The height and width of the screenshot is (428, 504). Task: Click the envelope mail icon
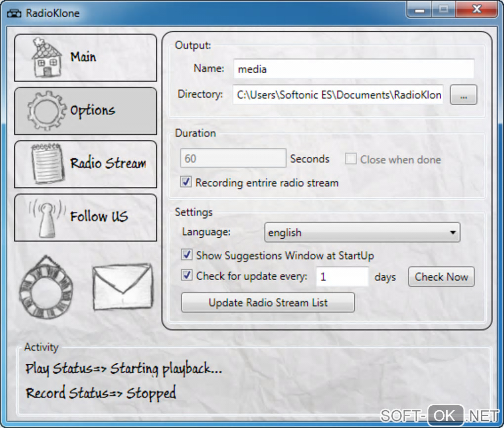coord(123,287)
